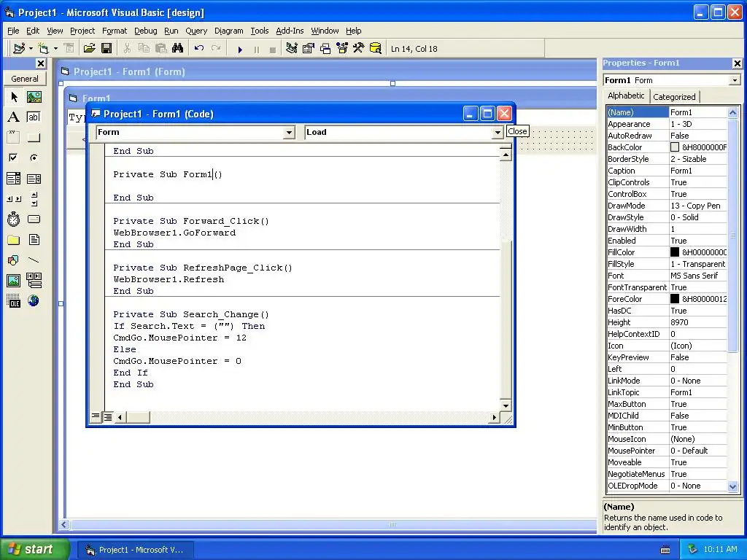747x560 pixels.
Task: Select the Shape control in the toolbox
Action: tap(14, 260)
